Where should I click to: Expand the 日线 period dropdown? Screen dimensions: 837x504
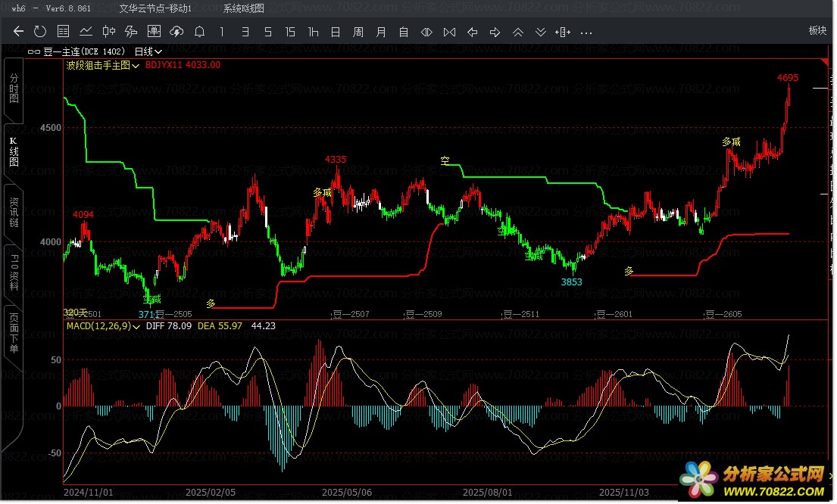point(148,51)
